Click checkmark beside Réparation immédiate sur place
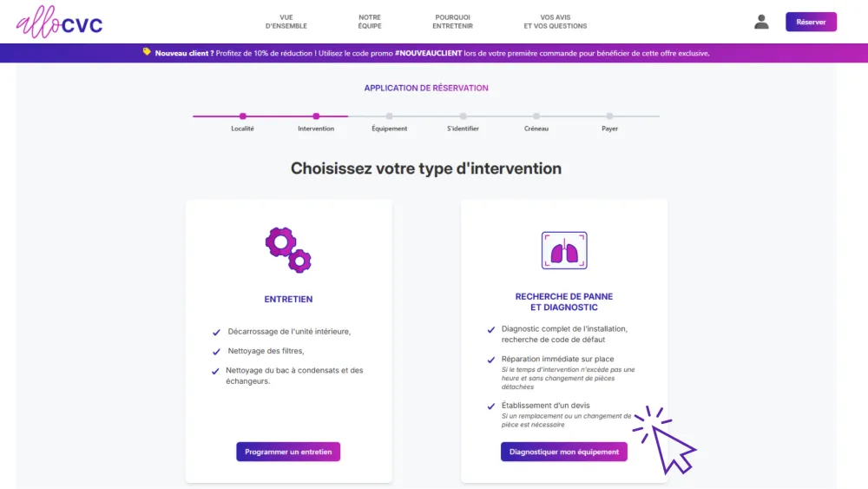The image size is (868, 489). click(x=491, y=360)
